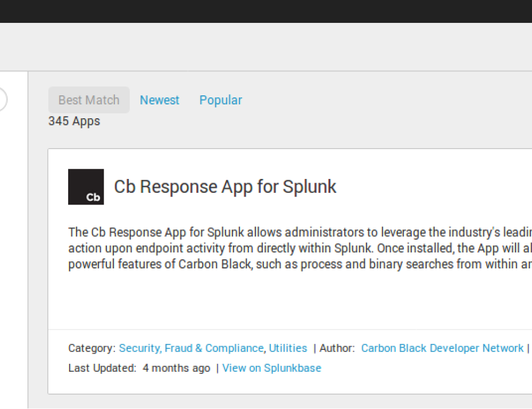This screenshot has height=409, width=532.
Task: Open the Utilities category link
Action: 288,348
